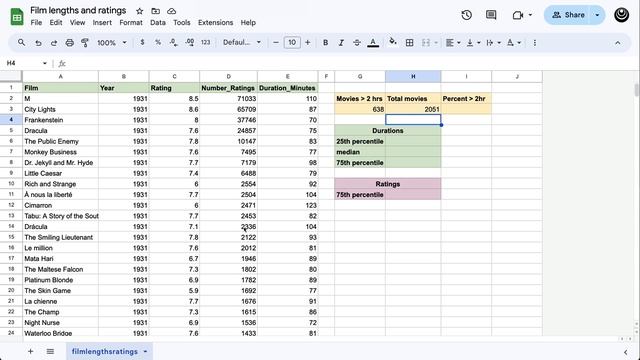This screenshot has height=360, width=640.
Task: Open the video call options arrow
Action: click(530, 15)
